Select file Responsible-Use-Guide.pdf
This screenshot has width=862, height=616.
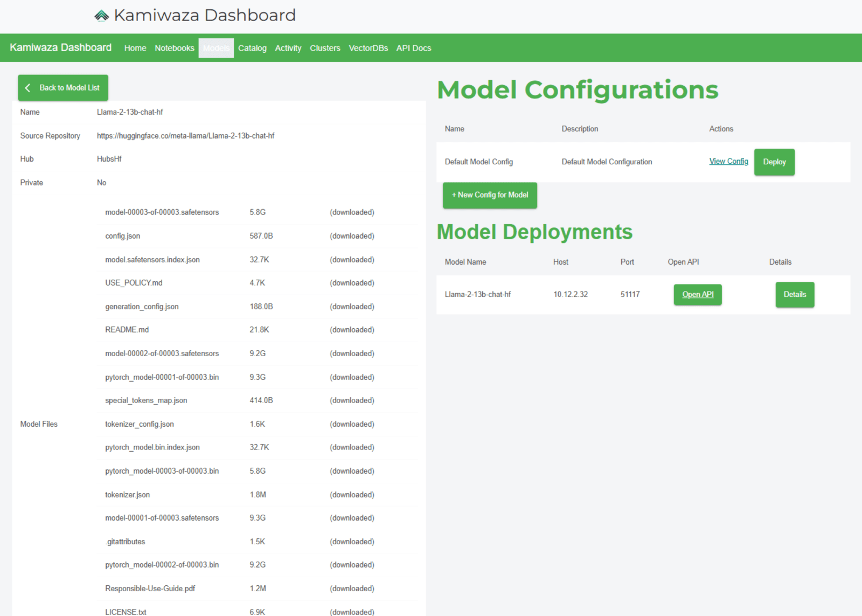[x=150, y=589]
